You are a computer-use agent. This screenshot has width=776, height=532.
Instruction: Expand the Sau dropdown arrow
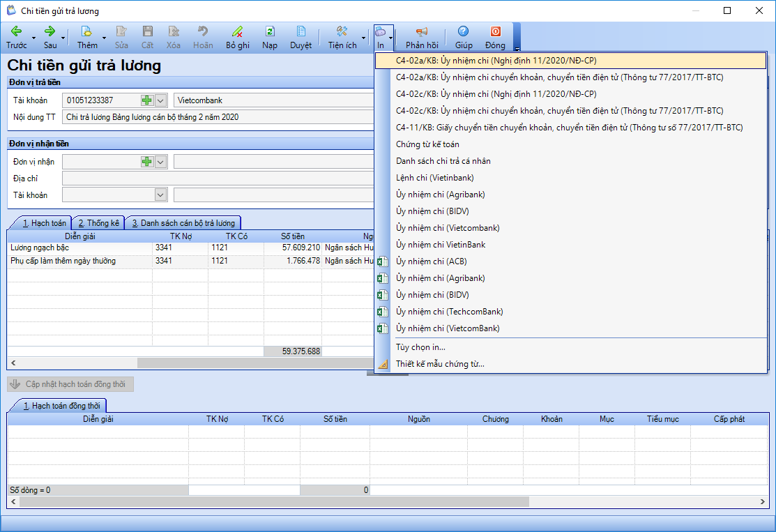coord(63,38)
